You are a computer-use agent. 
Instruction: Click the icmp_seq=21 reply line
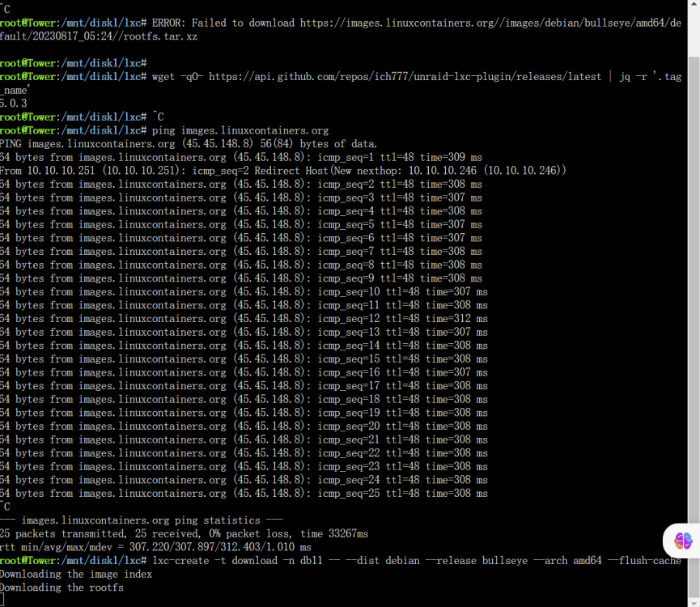pyautogui.click(x=244, y=439)
